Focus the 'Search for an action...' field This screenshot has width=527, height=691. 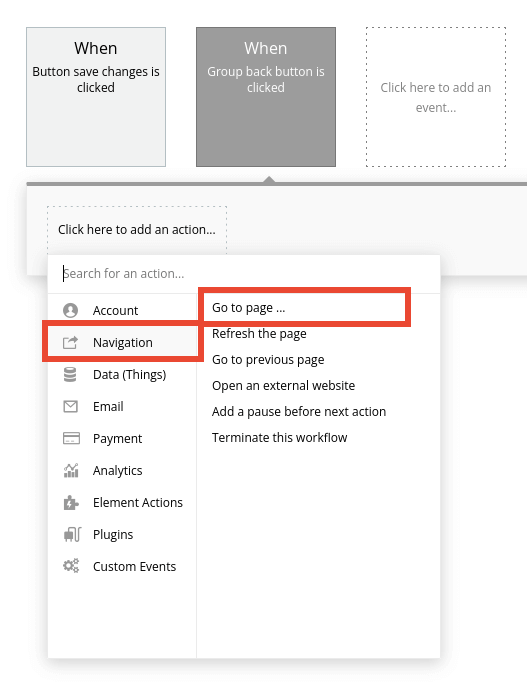(x=244, y=274)
